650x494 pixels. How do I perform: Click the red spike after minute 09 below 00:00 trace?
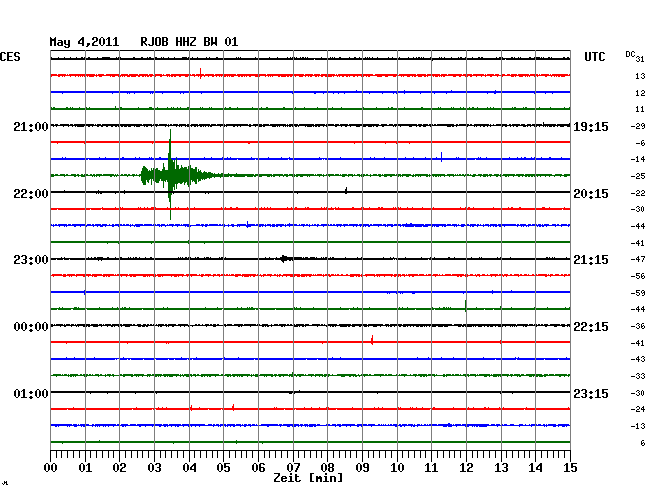tap(372, 340)
